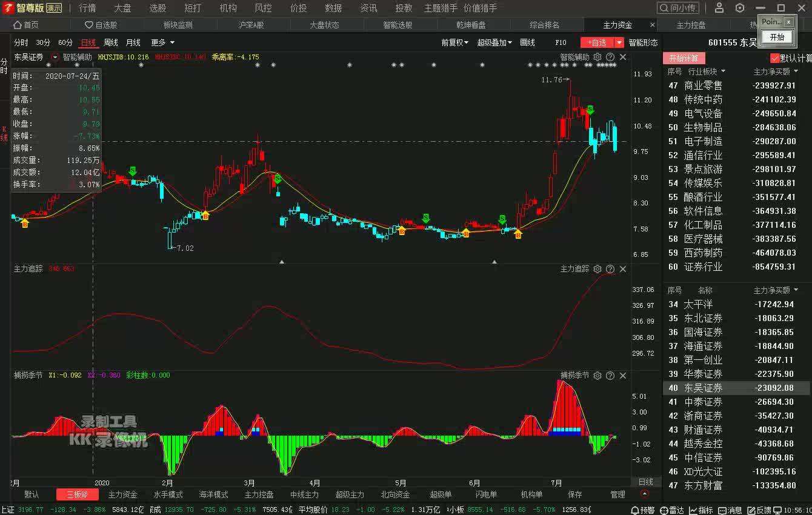
Task: Click the buy signal arrow near 7.58 in June
Action: tap(518, 234)
